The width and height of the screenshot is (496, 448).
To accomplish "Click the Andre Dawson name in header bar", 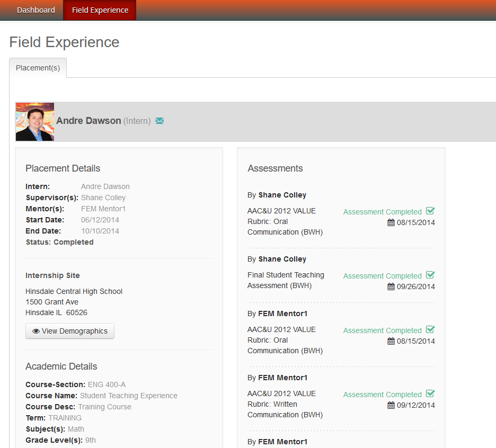I will [x=88, y=121].
